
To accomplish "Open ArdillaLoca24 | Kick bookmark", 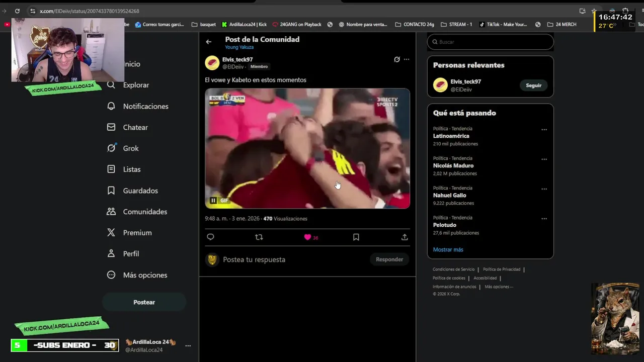I will pyautogui.click(x=244, y=24).
